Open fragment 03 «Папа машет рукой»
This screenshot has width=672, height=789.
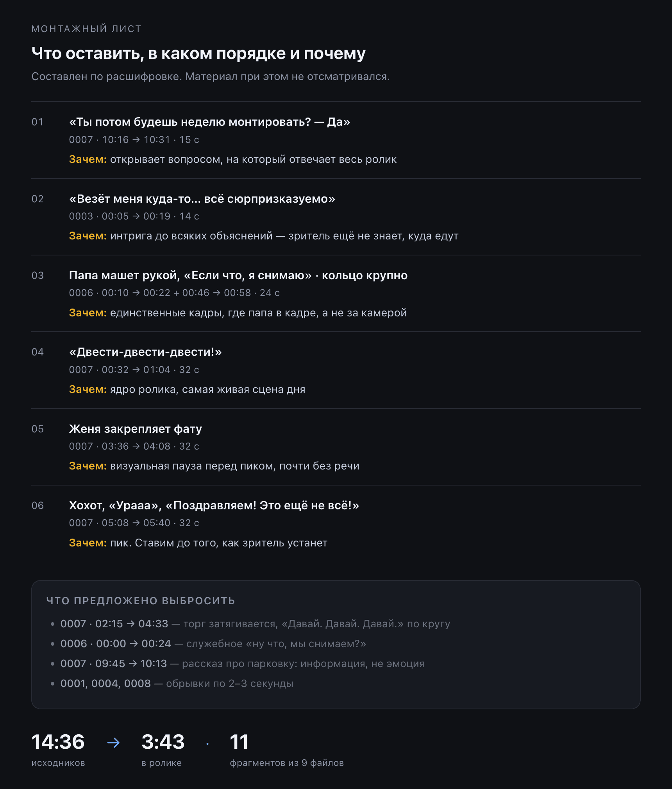pyautogui.click(x=238, y=275)
